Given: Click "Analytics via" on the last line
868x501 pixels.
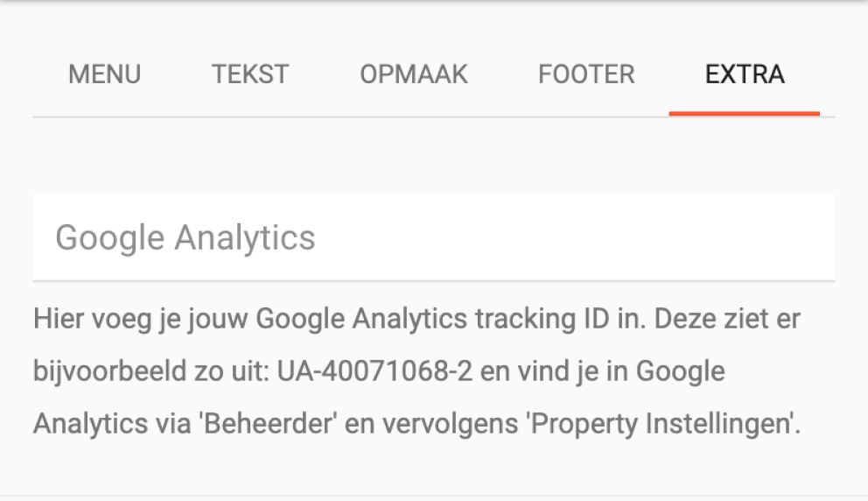Looking at the screenshot, I should (112, 423).
